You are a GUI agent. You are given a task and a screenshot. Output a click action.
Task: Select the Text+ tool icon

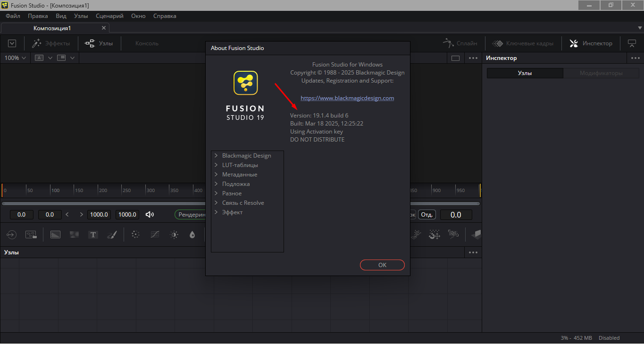point(93,235)
